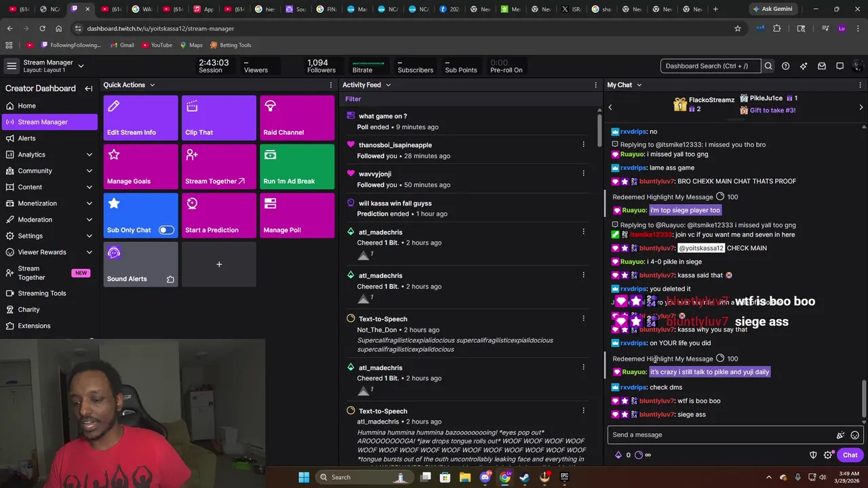Open Sound Alerts tile
868x488 pixels.
point(140,264)
